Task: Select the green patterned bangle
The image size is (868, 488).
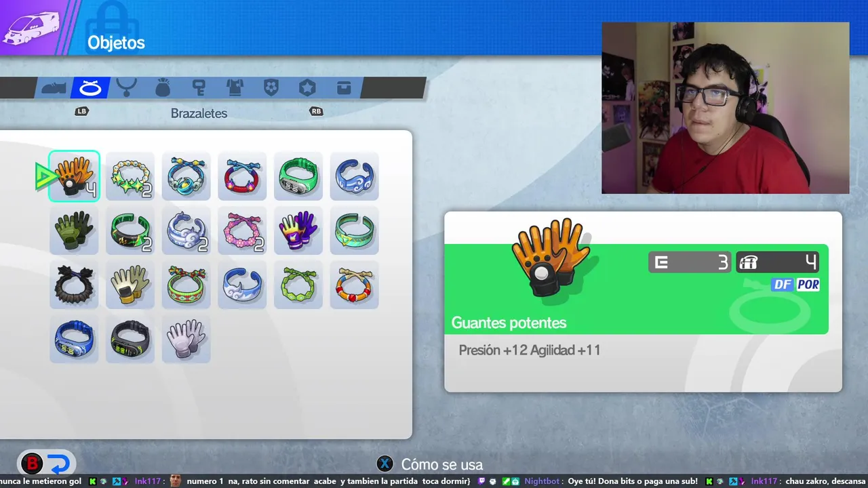Action: click(355, 230)
